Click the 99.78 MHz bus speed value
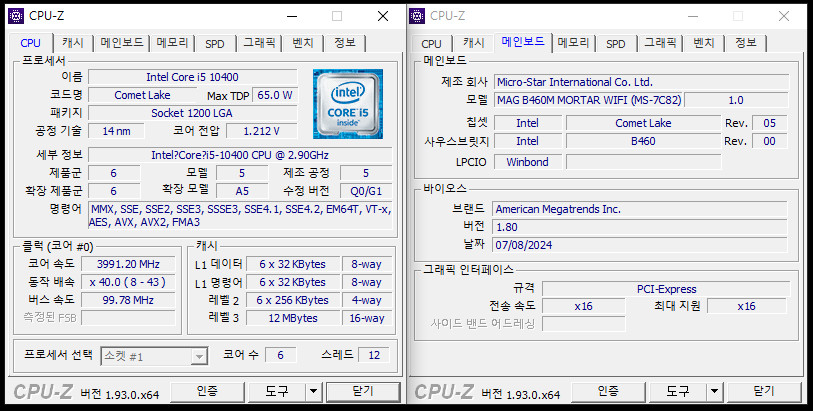Screen dimensions: 813x411 coord(128,300)
